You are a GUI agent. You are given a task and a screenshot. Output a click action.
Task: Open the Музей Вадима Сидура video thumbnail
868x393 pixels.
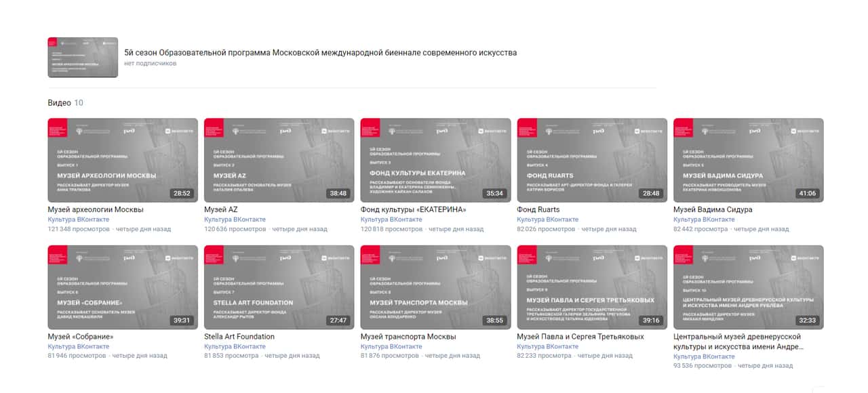pos(748,160)
